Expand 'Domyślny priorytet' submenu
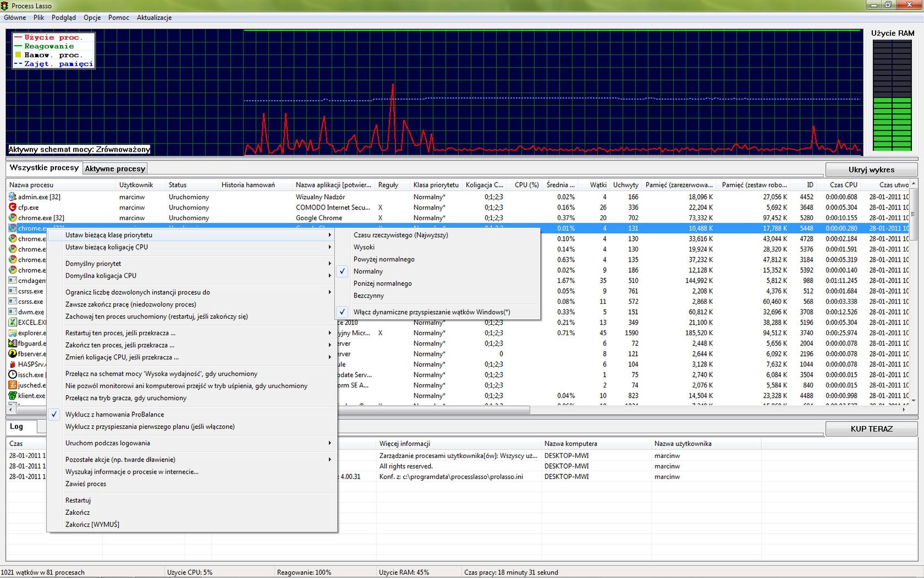 tap(192, 264)
